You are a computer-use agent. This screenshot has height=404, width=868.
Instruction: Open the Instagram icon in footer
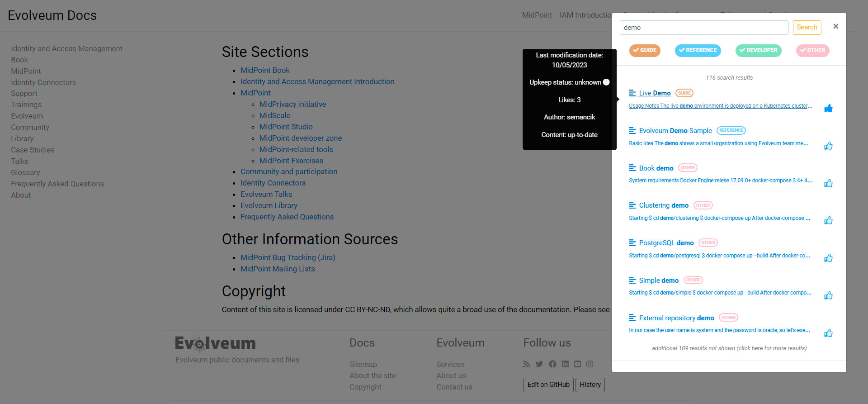[x=590, y=364]
